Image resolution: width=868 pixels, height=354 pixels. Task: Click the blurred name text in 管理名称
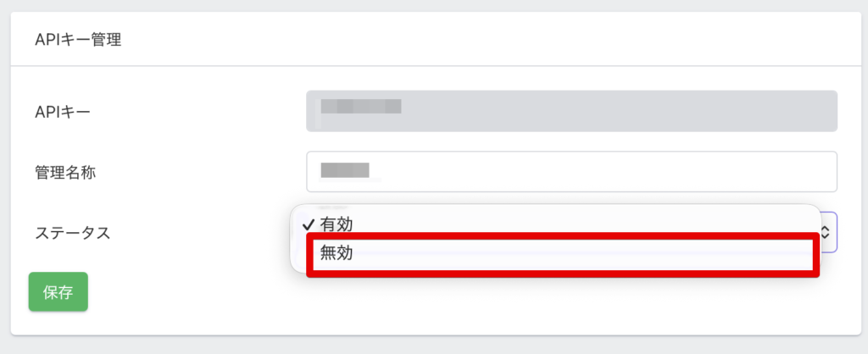(345, 170)
